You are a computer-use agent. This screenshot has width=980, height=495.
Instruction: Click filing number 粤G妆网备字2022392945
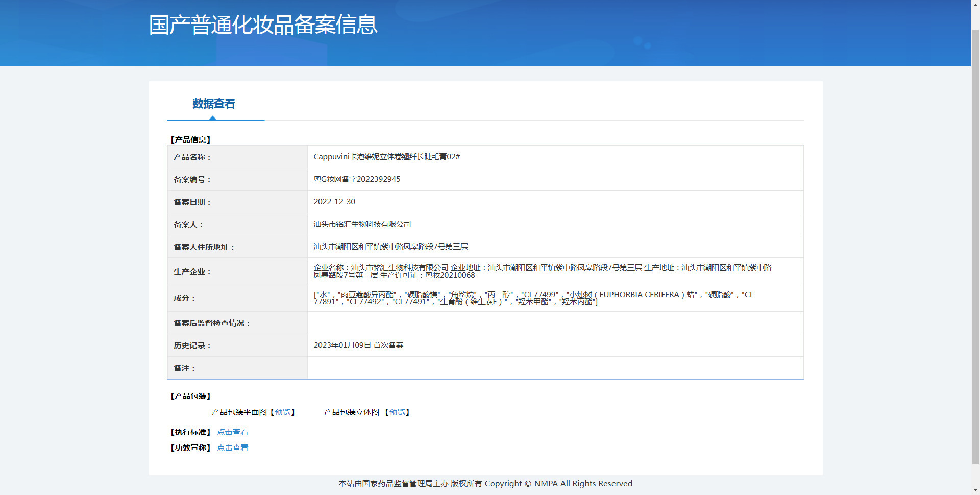pyautogui.click(x=357, y=179)
